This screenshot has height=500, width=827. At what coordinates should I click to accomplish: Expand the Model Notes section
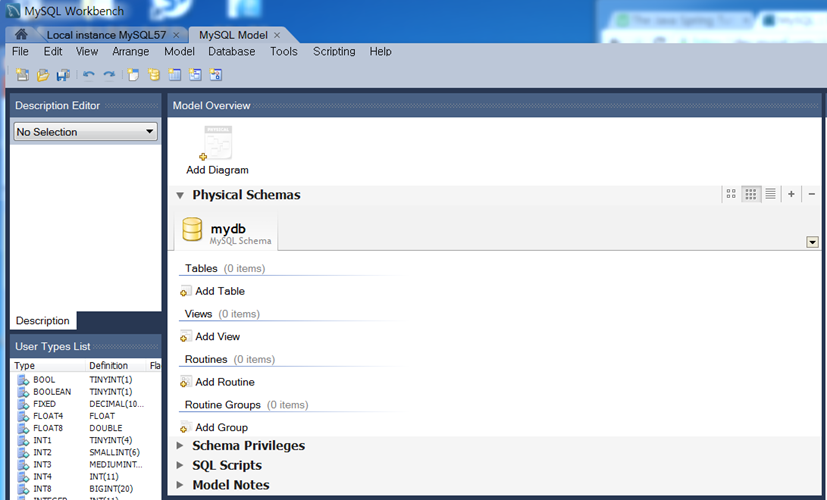[x=180, y=485]
